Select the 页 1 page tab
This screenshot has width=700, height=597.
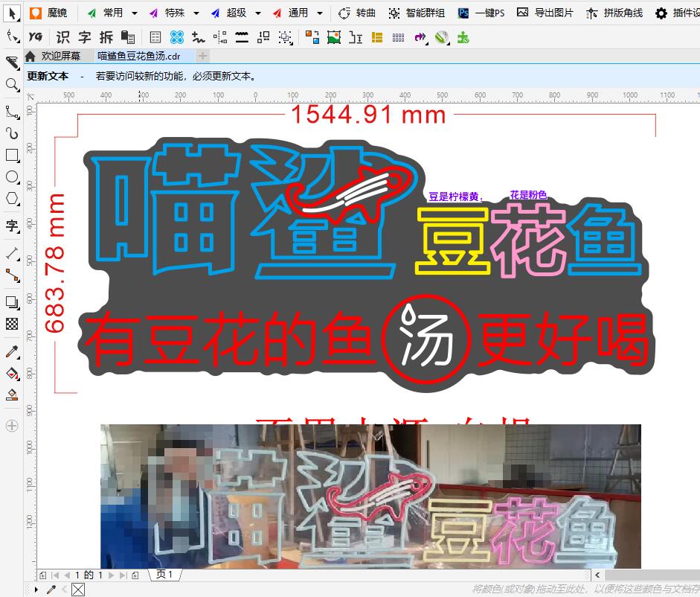pos(164,574)
